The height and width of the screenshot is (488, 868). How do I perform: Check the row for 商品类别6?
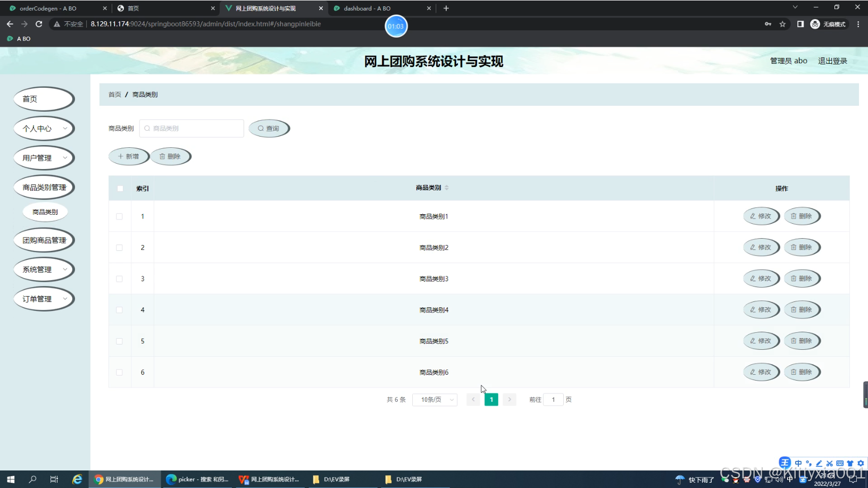(119, 372)
